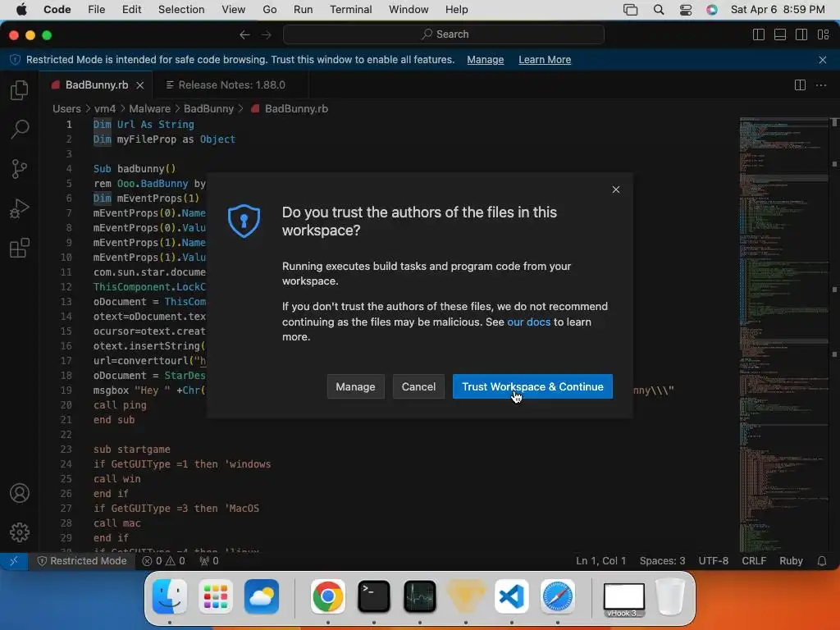Image resolution: width=840 pixels, height=630 pixels.
Task: Click the remote window indicator icon
Action: pyautogui.click(x=14, y=561)
